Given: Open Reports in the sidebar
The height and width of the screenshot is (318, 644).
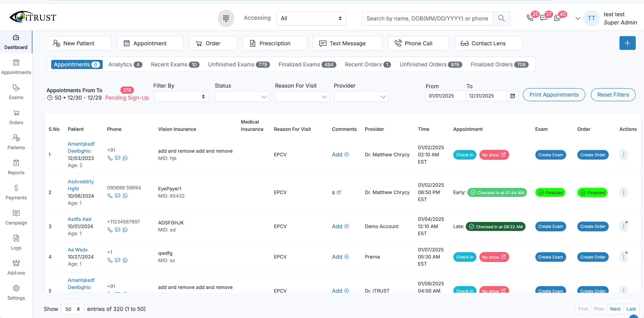Looking at the screenshot, I should pos(16,167).
